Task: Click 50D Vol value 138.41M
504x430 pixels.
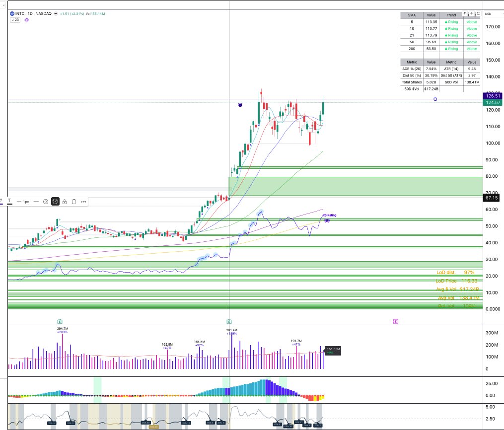Action: (x=472, y=82)
